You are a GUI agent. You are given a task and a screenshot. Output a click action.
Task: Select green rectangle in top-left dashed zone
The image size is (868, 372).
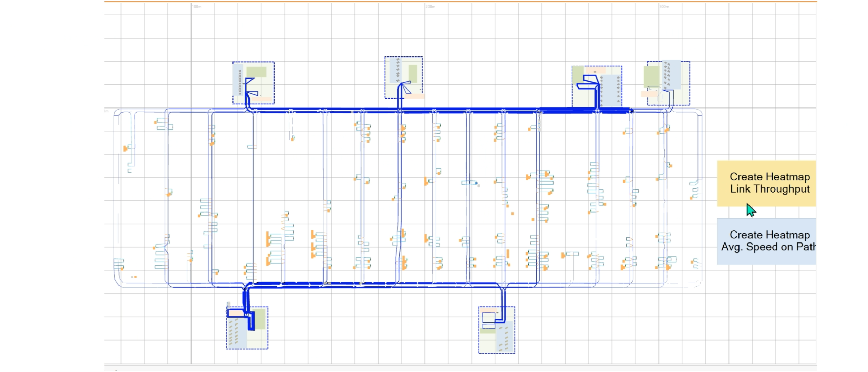click(256, 72)
